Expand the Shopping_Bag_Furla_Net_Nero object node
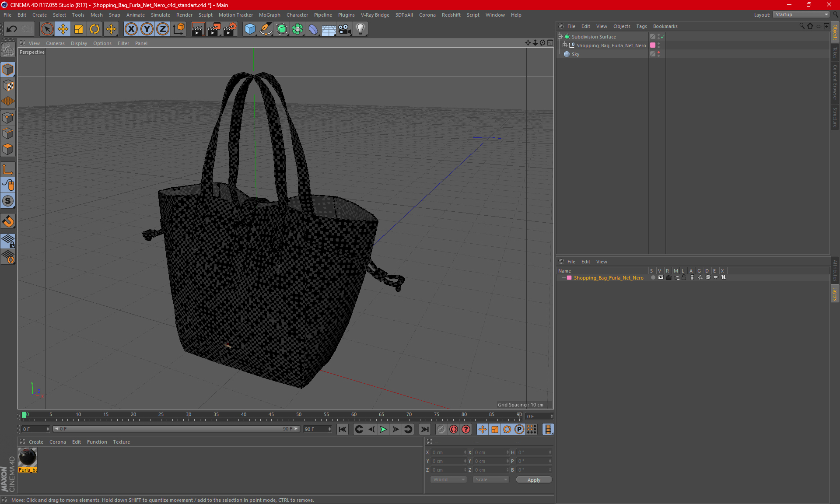840x504 pixels. point(565,45)
